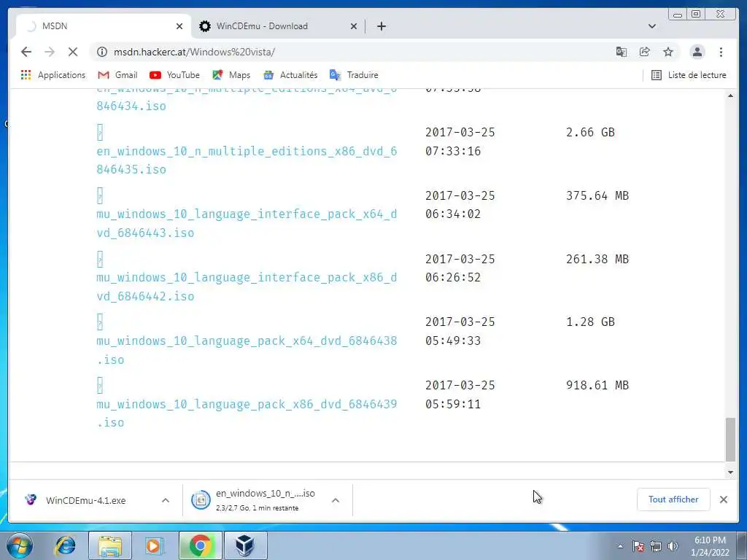The image size is (747, 560).
Task: Share this page icon
Action: pyautogui.click(x=645, y=52)
